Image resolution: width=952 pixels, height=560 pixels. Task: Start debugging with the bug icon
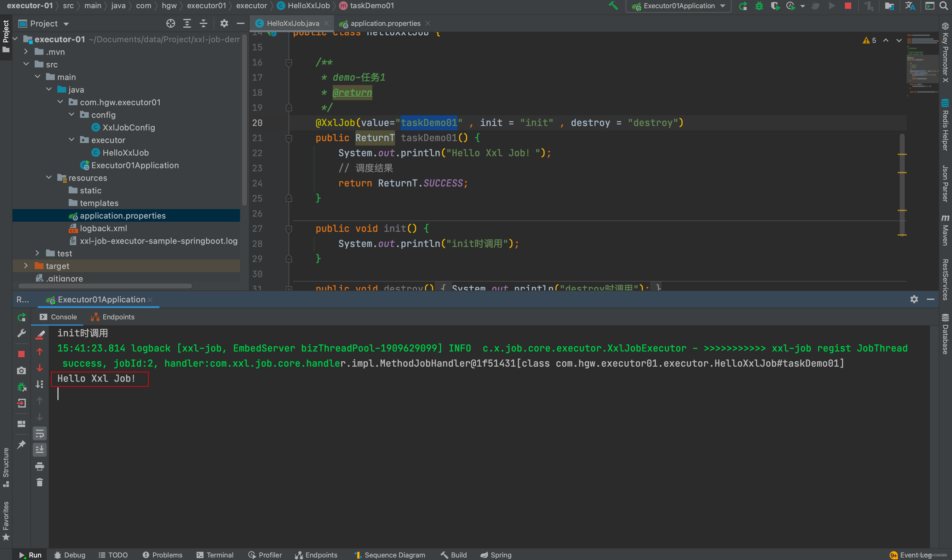[x=759, y=6]
